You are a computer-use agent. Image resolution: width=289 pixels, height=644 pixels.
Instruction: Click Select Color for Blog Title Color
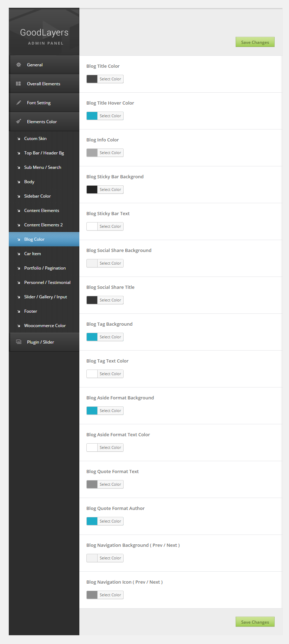pos(110,79)
